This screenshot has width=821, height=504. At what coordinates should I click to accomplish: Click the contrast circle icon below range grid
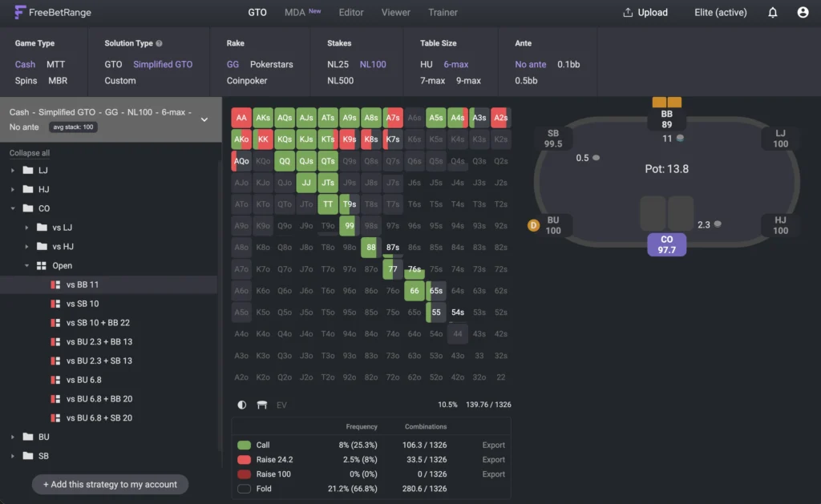(242, 405)
